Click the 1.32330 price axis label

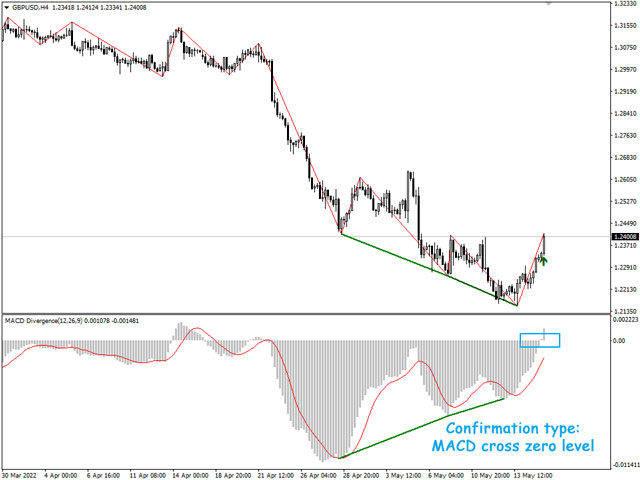click(x=625, y=4)
